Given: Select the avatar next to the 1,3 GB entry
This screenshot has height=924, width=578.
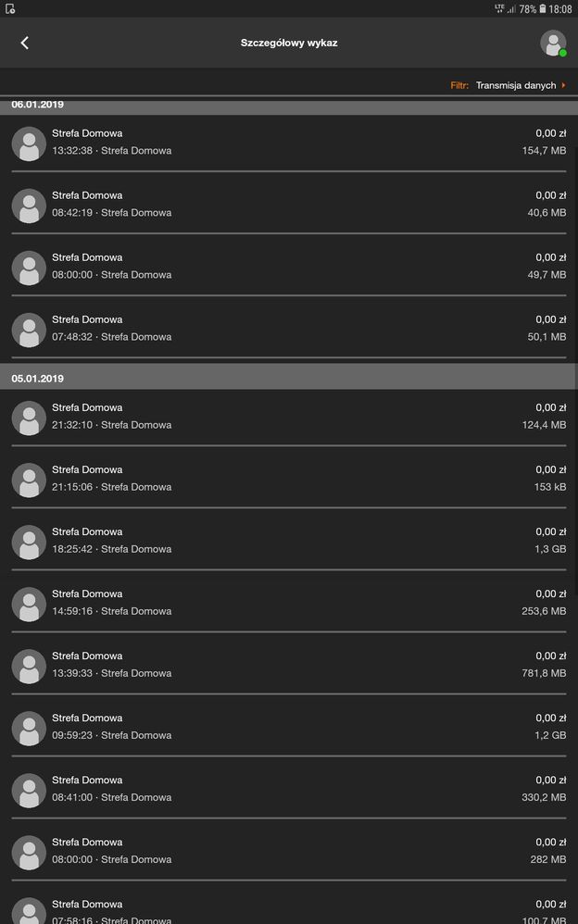Looking at the screenshot, I should coord(29,542).
